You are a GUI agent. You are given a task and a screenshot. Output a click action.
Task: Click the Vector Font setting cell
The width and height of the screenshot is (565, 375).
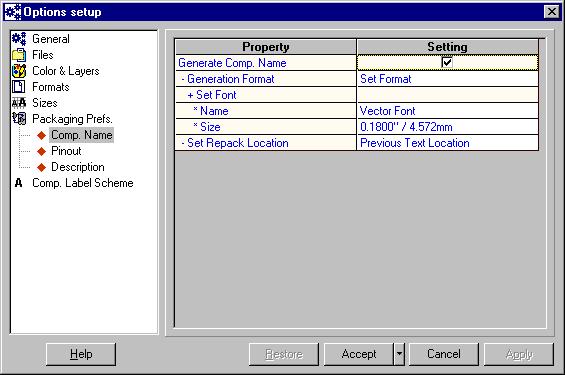pos(448,111)
